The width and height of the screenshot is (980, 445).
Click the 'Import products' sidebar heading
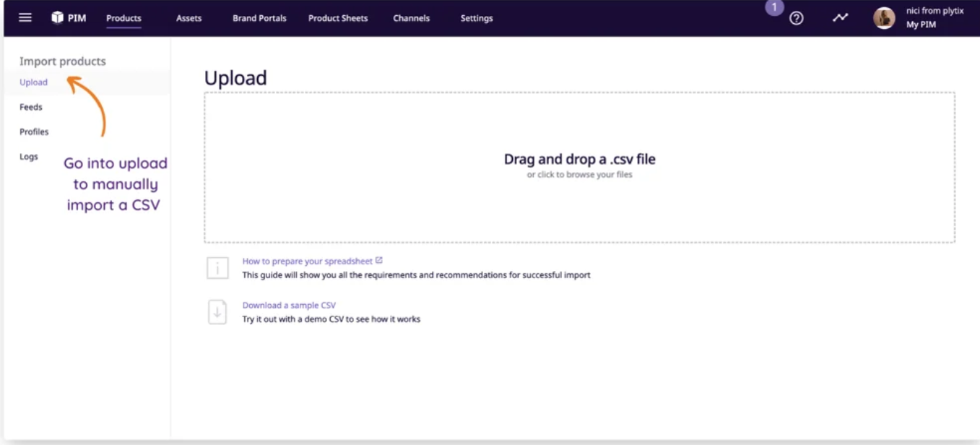pos(63,61)
